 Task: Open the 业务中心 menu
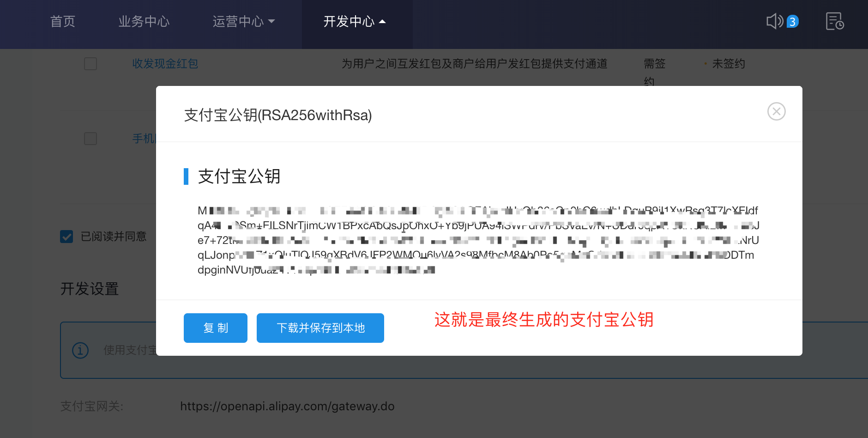144,21
